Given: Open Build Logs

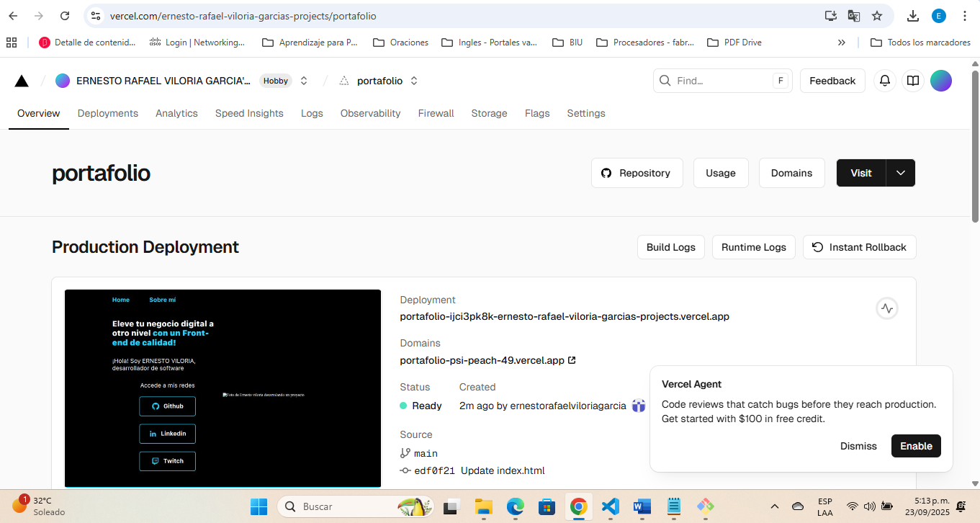Looking at the screenshot, I should 671,247.
